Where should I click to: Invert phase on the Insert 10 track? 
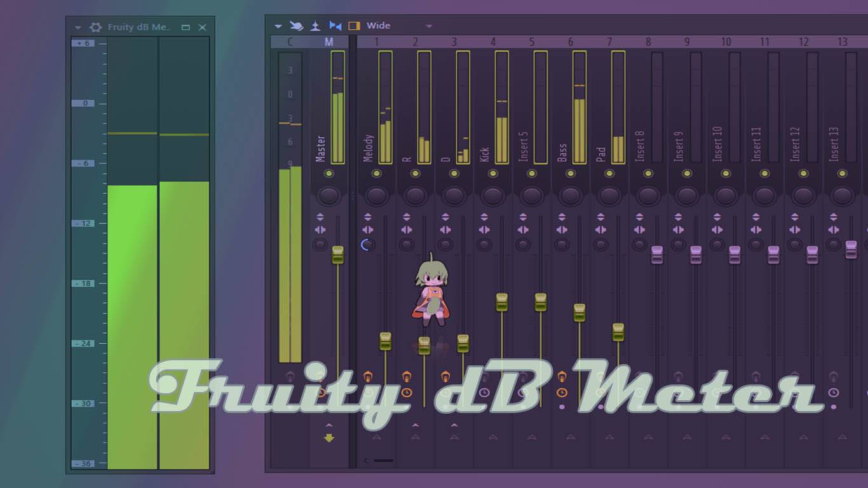tap(717, 217)
